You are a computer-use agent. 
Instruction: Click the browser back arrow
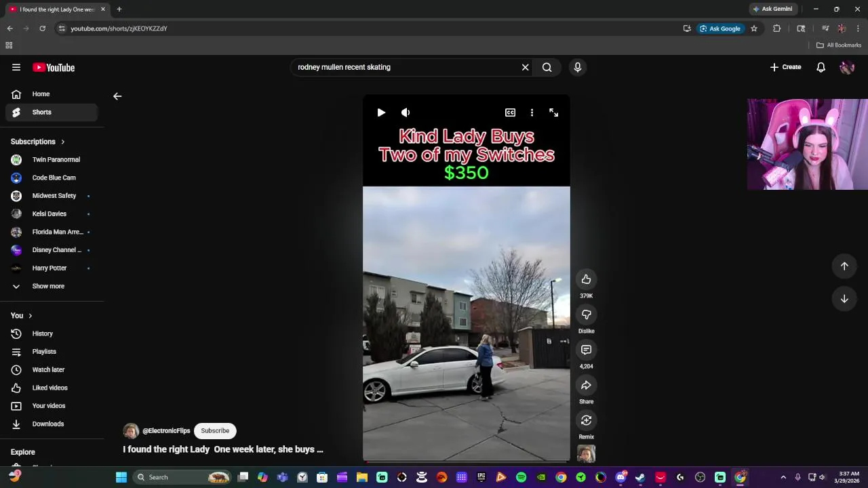9,28
